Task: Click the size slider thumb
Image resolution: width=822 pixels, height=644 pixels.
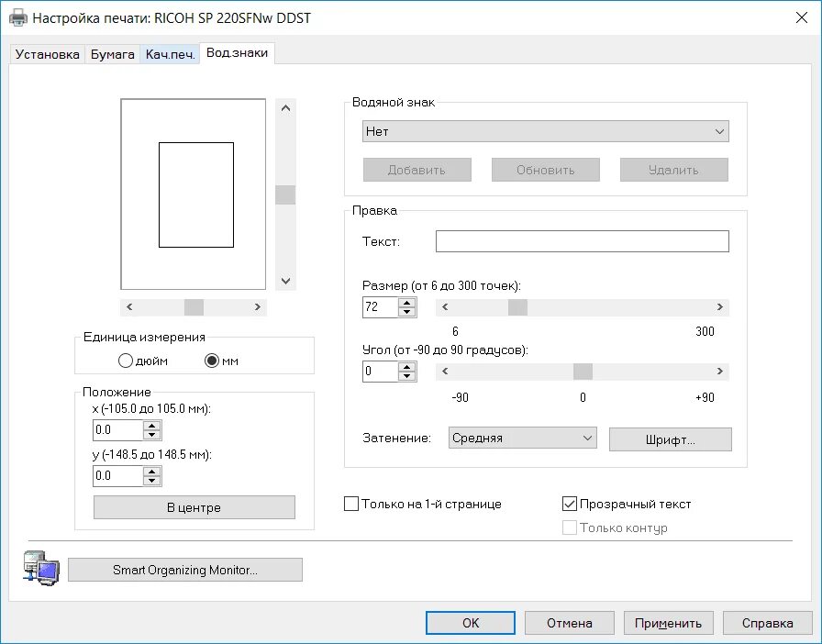Action: 518,306
